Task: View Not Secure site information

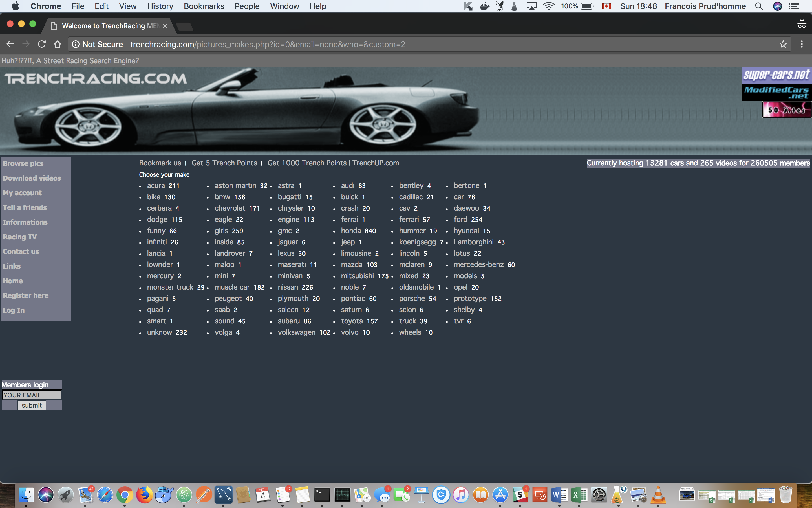Action: (x=98, y=44)
